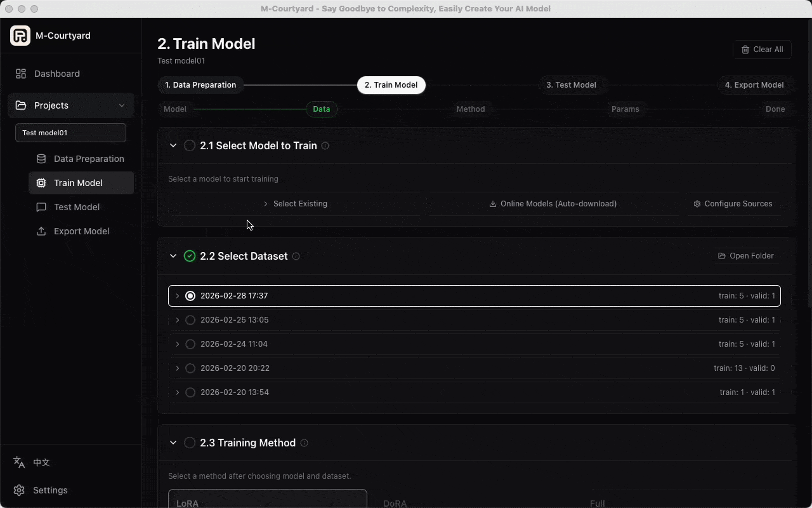Open Test Model in the sidebar

click(81, 207)
